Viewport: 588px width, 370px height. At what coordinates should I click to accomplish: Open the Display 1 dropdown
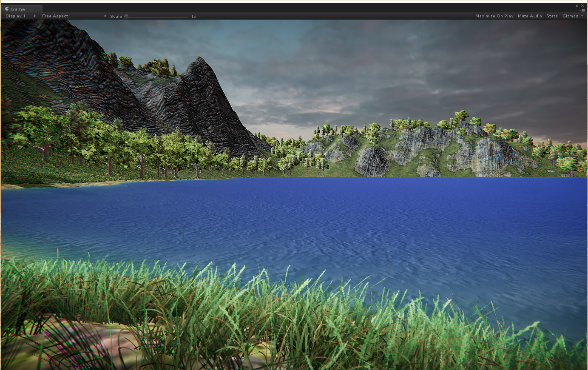[x=20, y=16]
